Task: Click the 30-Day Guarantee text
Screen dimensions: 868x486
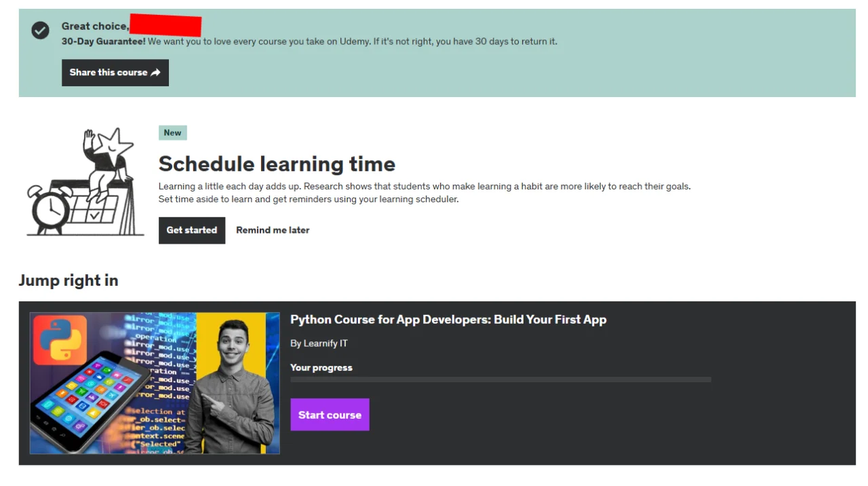Action: pos(104,41)
